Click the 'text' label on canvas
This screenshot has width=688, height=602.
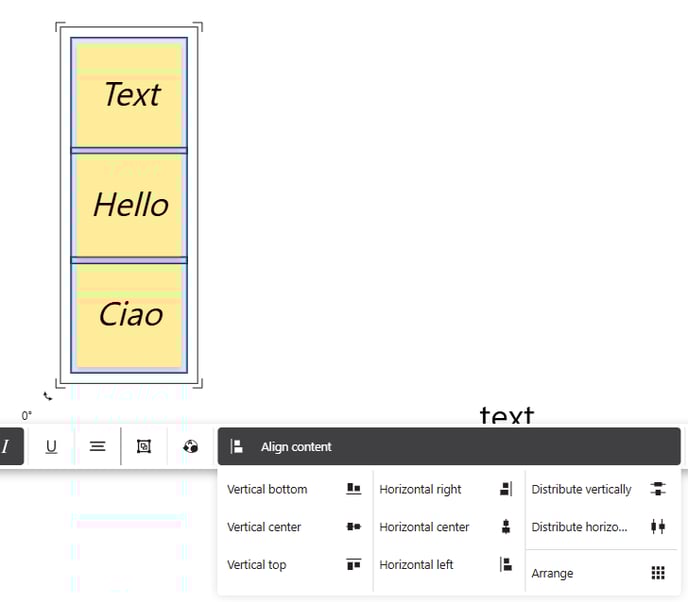tap(507, 415)
